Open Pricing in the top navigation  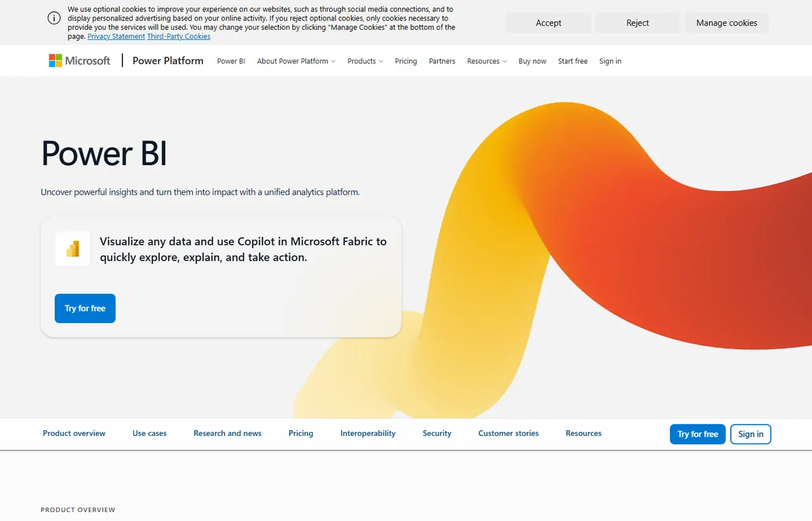tap(406, 62)
